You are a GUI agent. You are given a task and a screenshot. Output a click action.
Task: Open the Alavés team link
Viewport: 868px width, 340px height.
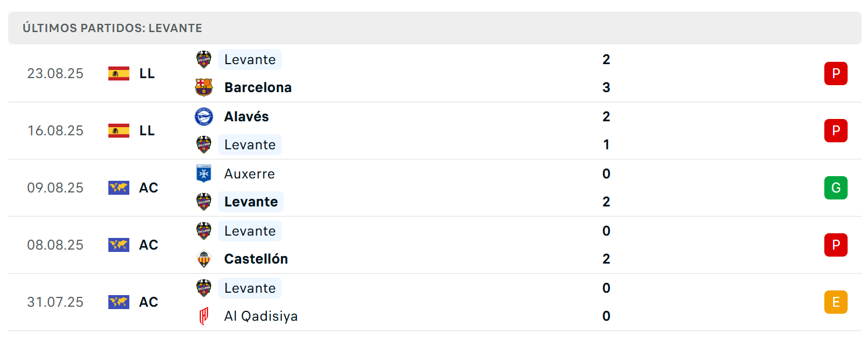(246, 117)
